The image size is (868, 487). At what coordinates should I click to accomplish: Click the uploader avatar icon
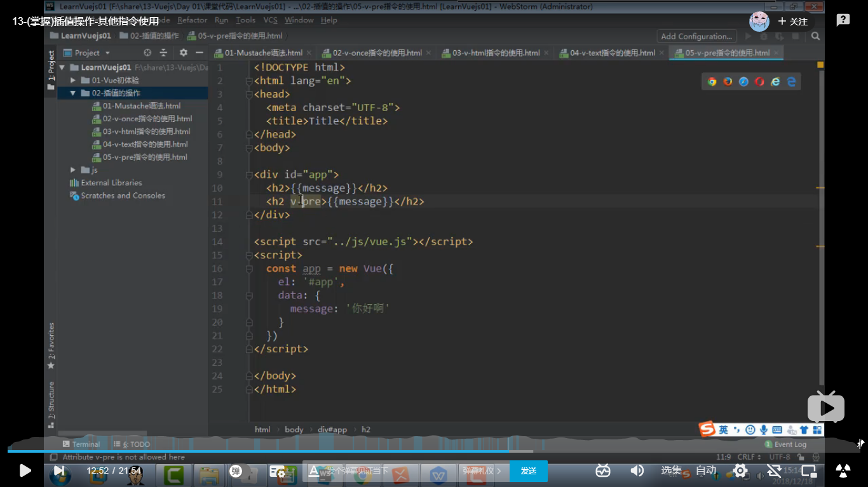759,21
